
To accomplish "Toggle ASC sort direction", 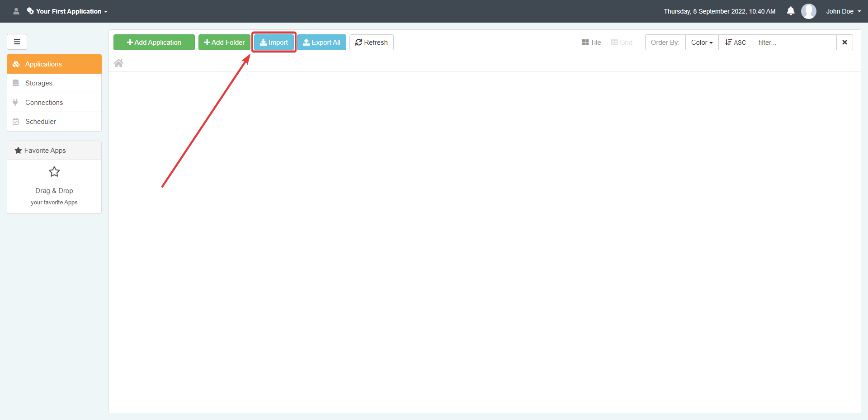I will coord(736,42).
